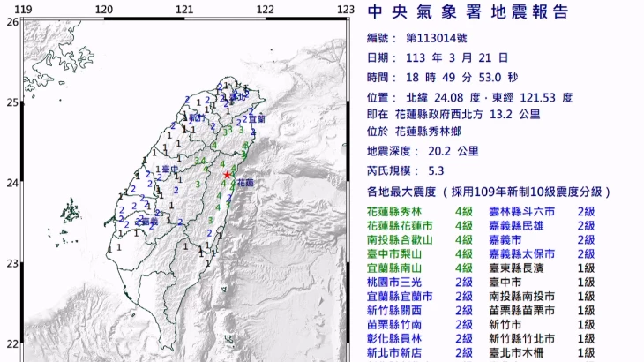
Task: Click the red epicenter star on map
Action: (x=227, y=175)
